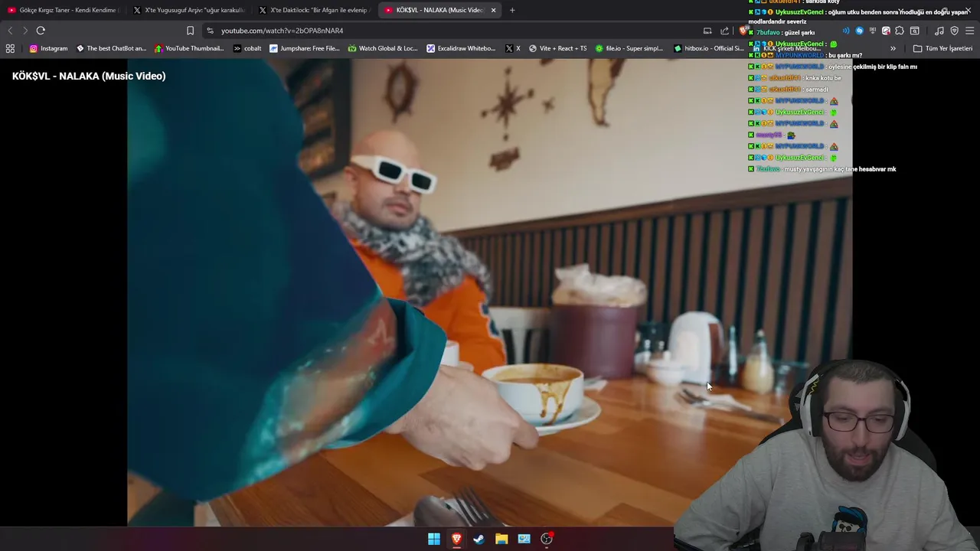Open the cobalt bookmark
980x551 pixels.
click(247, 48)
